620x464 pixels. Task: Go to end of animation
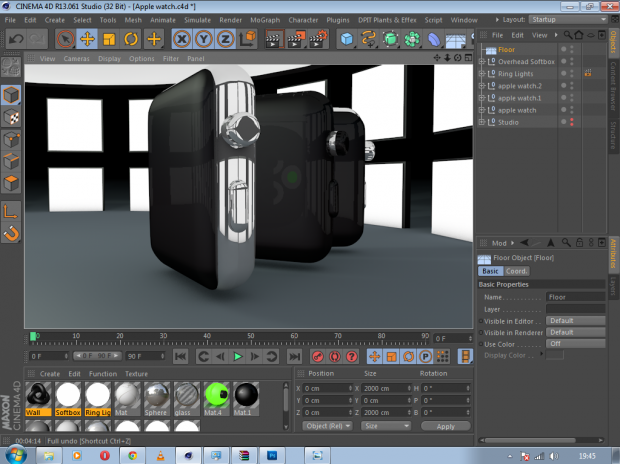point(295,357)
